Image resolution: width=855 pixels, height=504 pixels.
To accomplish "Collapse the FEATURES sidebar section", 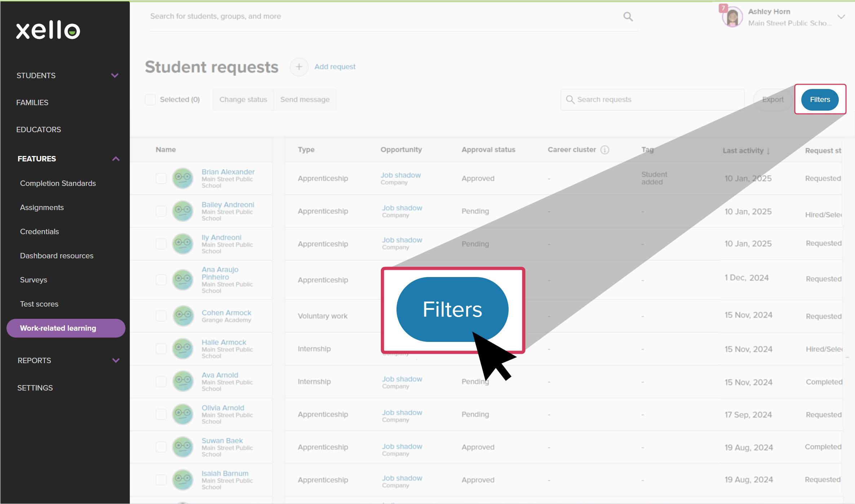I will [x=116, y=159].
